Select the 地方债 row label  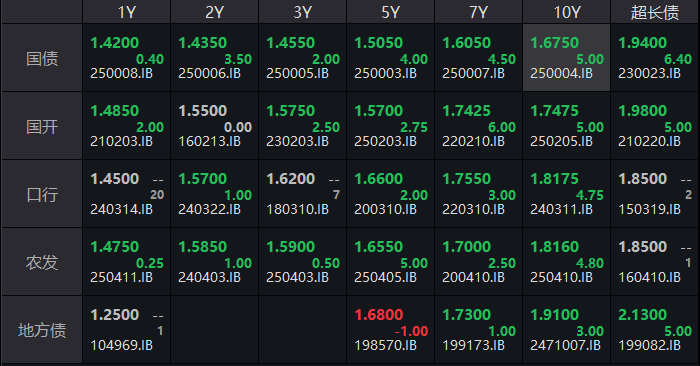click(x=42, y=330)
